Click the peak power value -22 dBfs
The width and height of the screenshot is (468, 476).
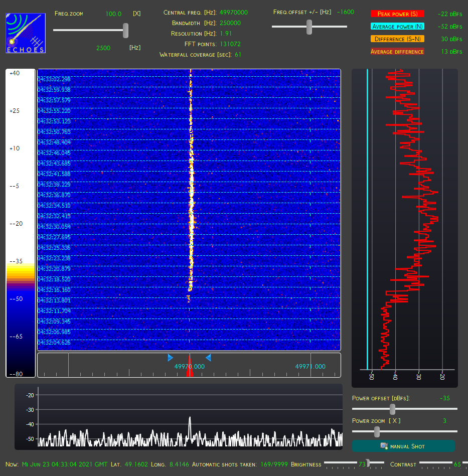coord(450,14)
